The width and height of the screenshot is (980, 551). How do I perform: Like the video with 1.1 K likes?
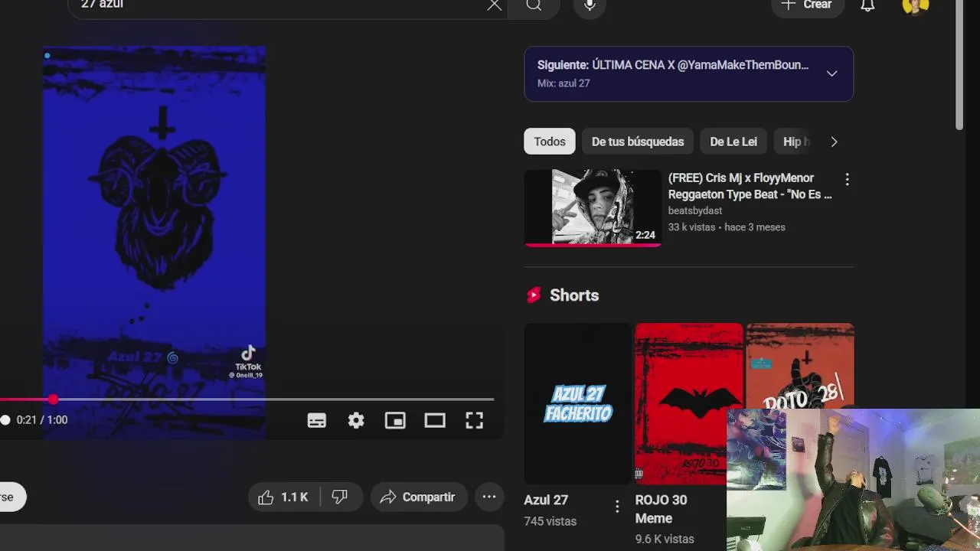click(283, 497)
